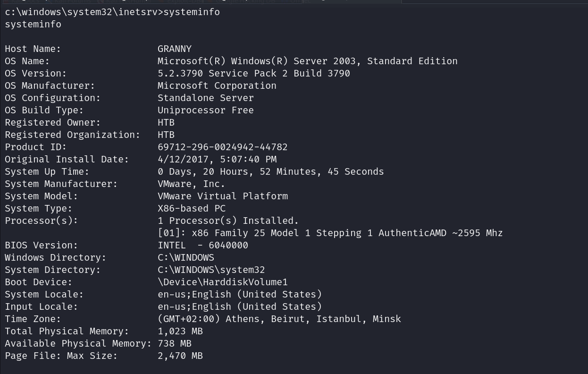
Task: Click the Product ID number
Action: 222,147
